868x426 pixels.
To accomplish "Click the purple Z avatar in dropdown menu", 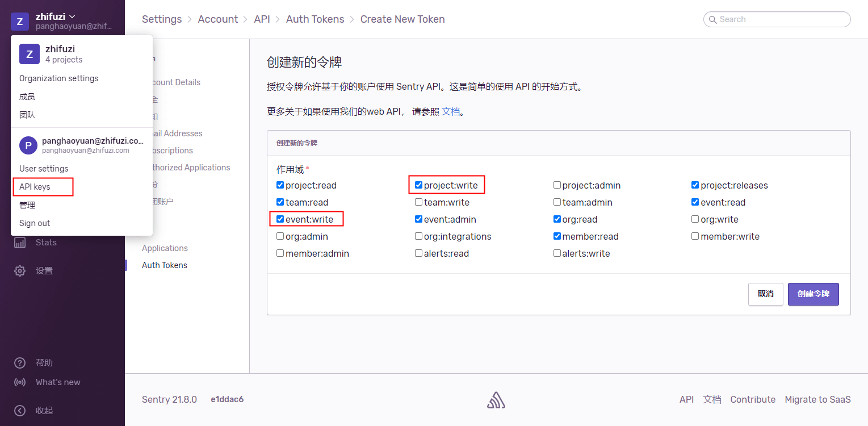I will (x=30, y=54).
